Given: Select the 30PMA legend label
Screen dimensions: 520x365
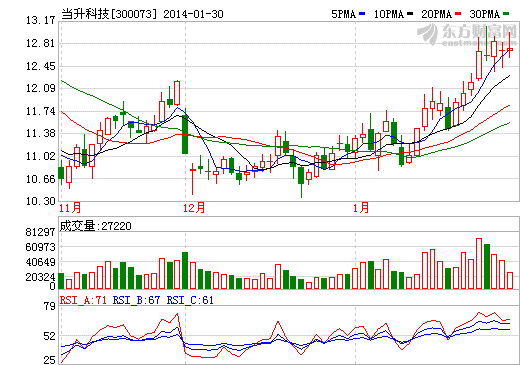Looking at the screenshot, I should [x=485, y=14].
